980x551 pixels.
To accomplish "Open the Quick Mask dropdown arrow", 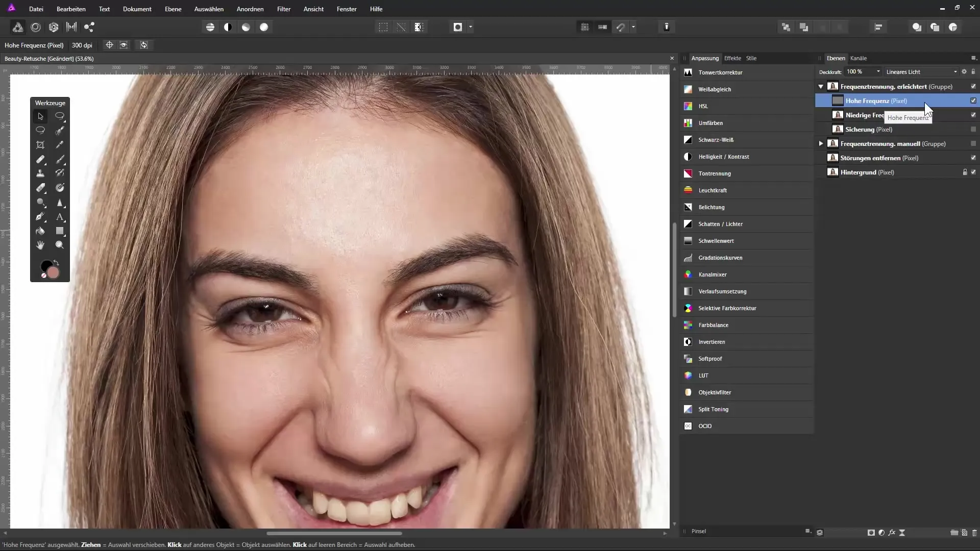I will pyautogui.click(x=471, y=27).
